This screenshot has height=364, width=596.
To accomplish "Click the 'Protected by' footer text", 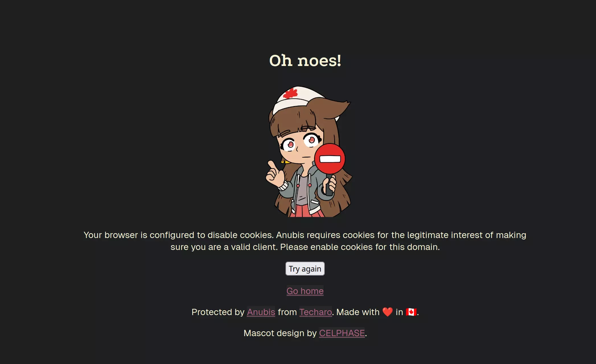I will 218,312.
